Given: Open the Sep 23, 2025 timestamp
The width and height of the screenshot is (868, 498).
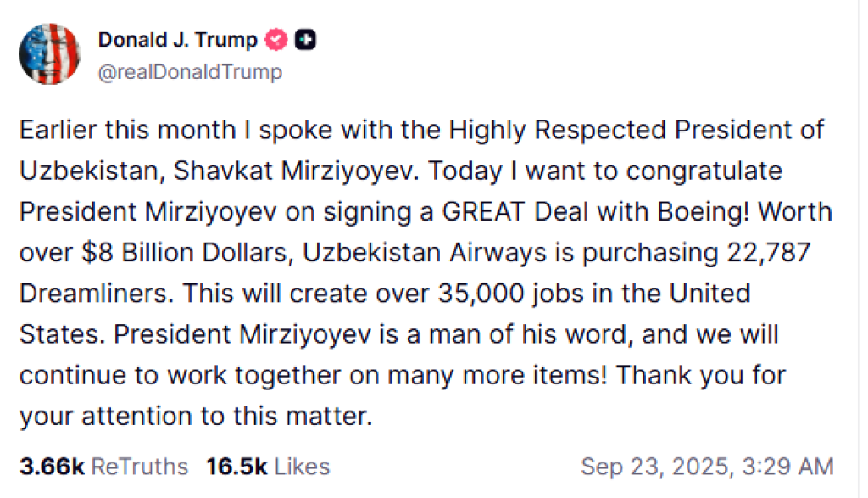Looking at the screenshot, I should click(707, 466).
